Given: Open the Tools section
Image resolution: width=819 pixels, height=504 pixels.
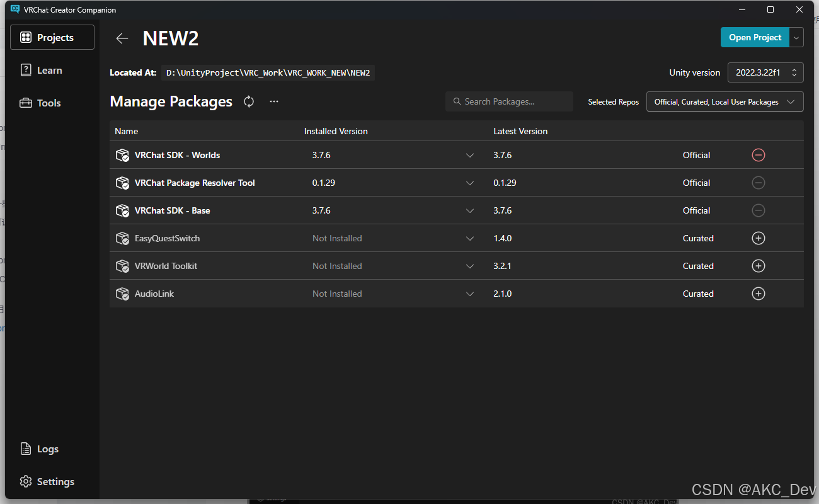Looking at the screenshot, I should click(x=52, y=103).
